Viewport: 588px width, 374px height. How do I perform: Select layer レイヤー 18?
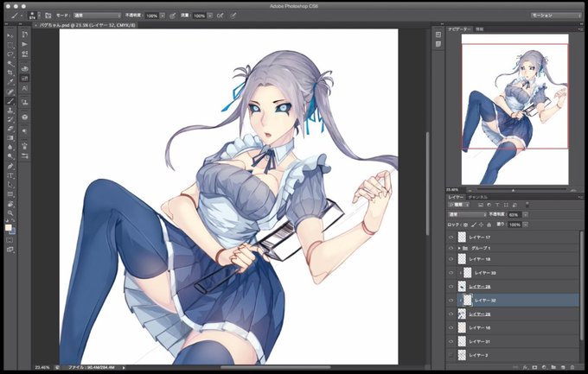(513, 259)
